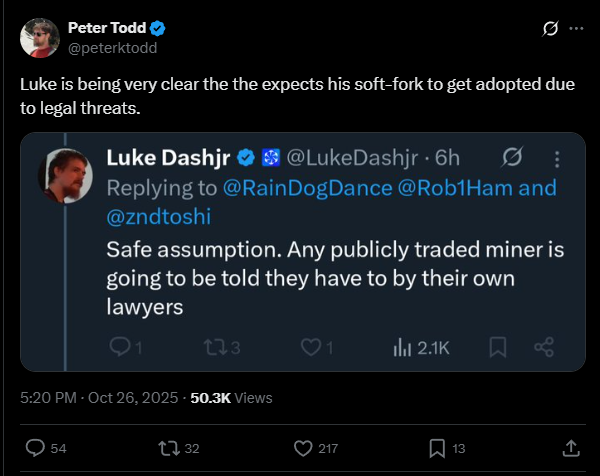Open more options on Luke Dashjr's quoted post
The width and height of the screenshot is (600, 476).
[x=556, y=157]
